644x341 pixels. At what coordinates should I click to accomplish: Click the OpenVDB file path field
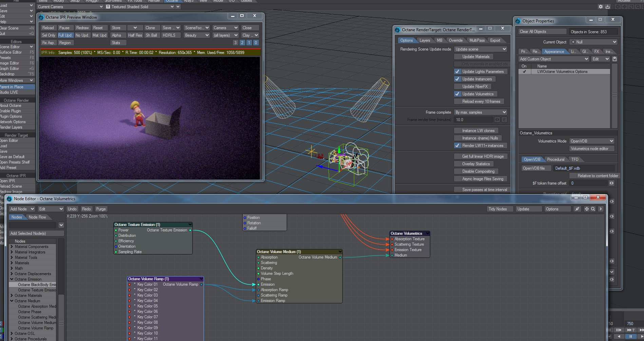click(584, 168)
